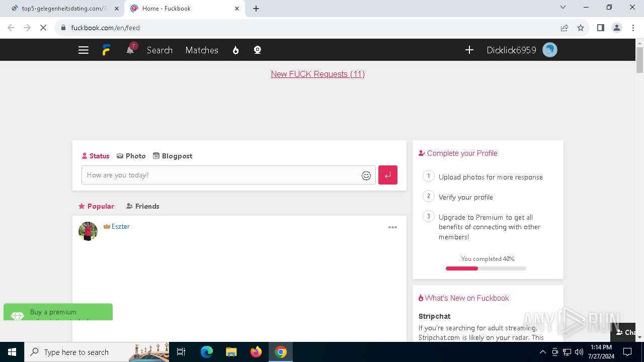Show hidden system tray icons
Screen dimensions: 644x362
(x=542, y=352)
